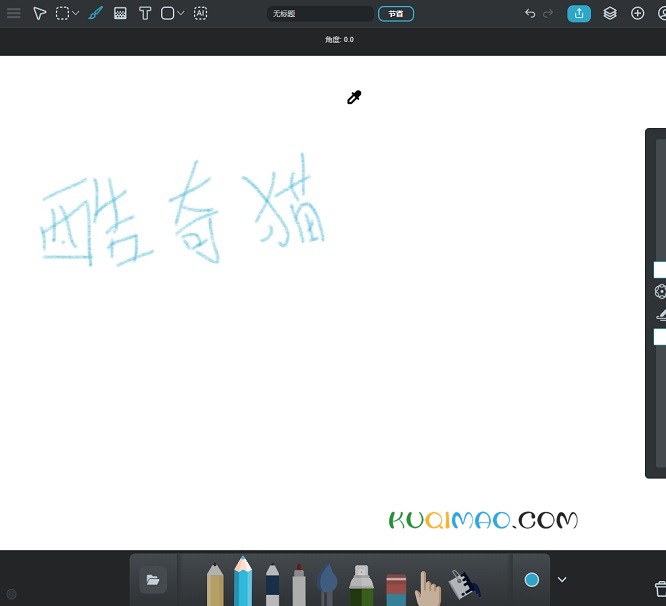
Task: Open the Layers panel
Action: [x=610, y=13]
